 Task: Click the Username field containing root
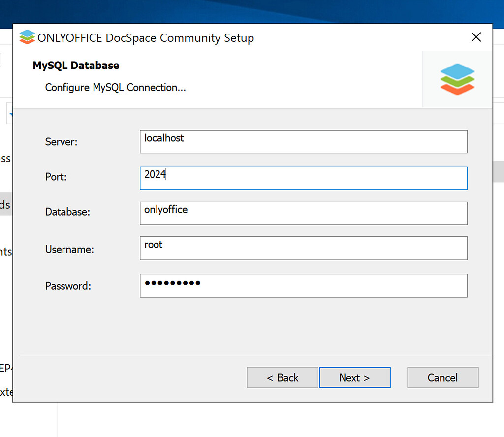pyautogui.click(x=303, y=248)
